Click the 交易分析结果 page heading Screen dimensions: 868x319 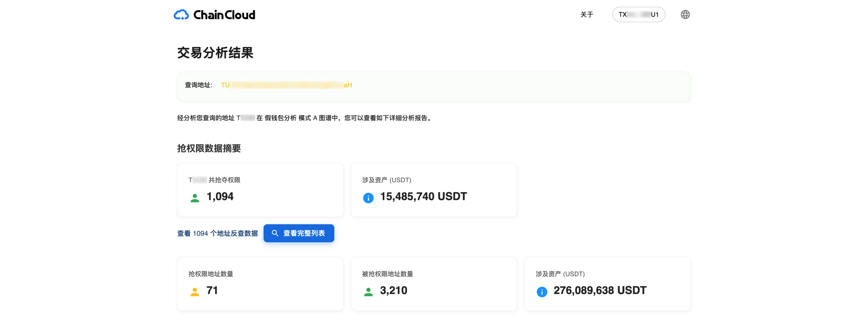[215, 53]
